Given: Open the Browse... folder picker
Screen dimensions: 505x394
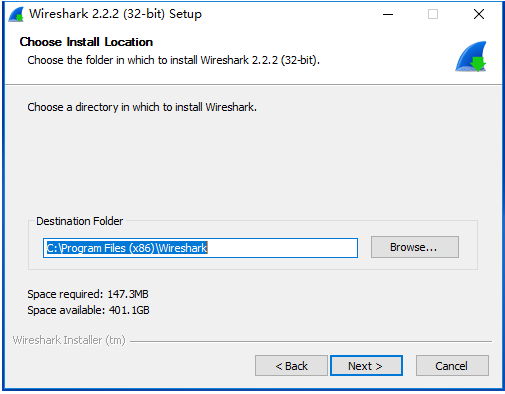Looking at the screenshot, I should (415, 247).
